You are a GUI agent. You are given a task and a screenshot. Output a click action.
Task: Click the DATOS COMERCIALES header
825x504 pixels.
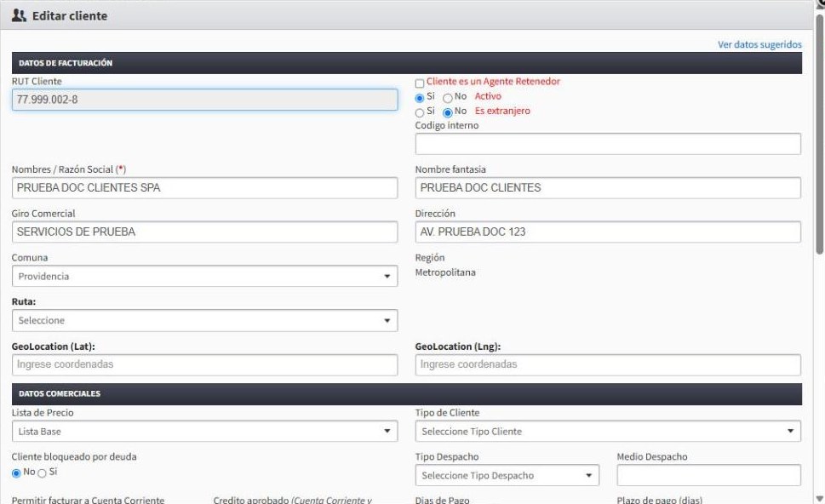[x=407, y=393]
